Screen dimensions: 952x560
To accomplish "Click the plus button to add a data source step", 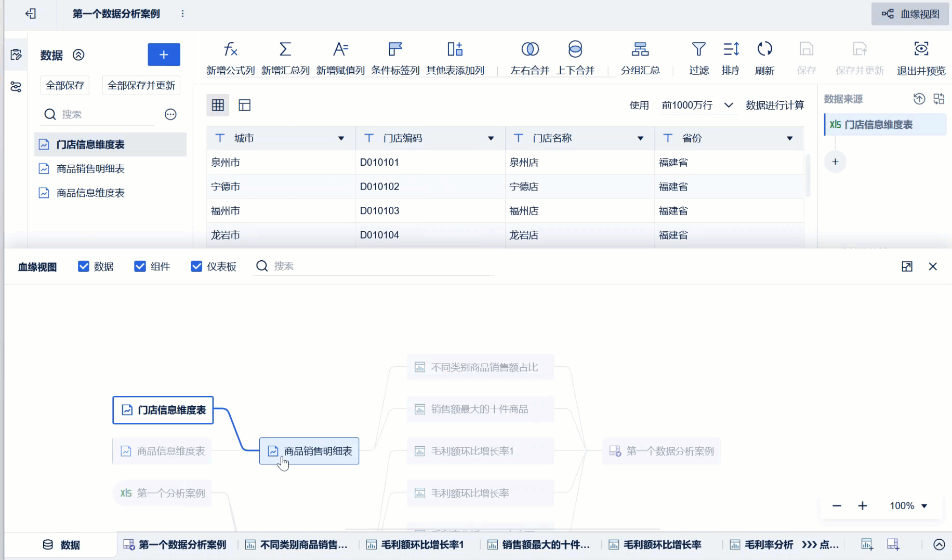I will (835, 162).
